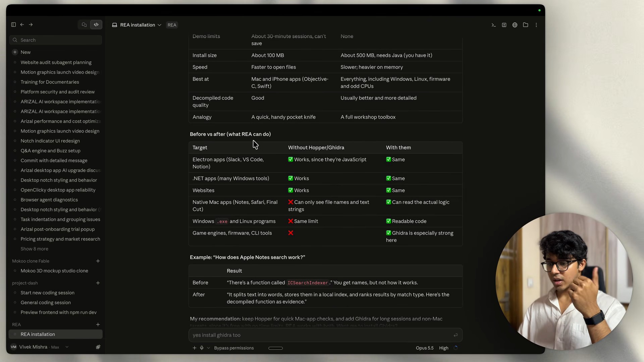Open the browser globe icon
The height and width of the screenshot is (362, 644).
[x=515, y=25]
